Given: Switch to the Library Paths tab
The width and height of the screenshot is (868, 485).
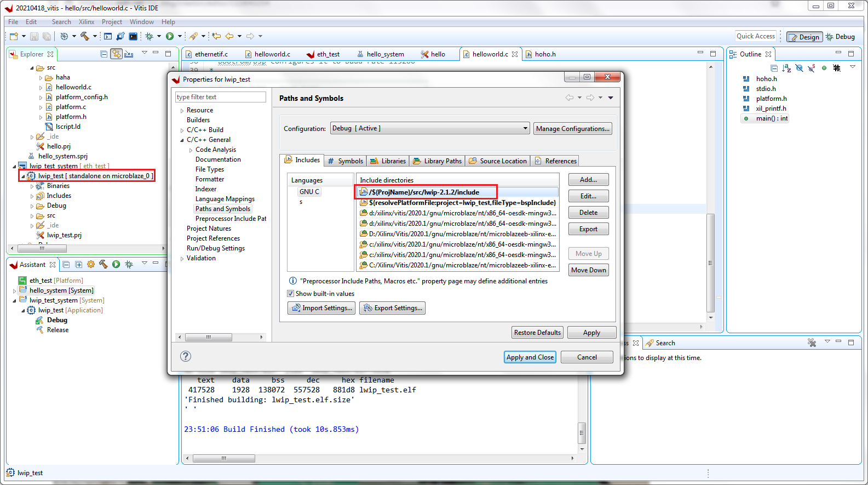Looking at the screenshot, I should [437, 161].
